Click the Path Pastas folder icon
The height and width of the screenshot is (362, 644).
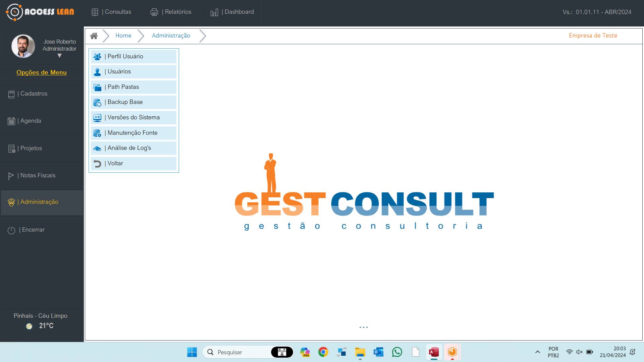(x=97, y=87)
